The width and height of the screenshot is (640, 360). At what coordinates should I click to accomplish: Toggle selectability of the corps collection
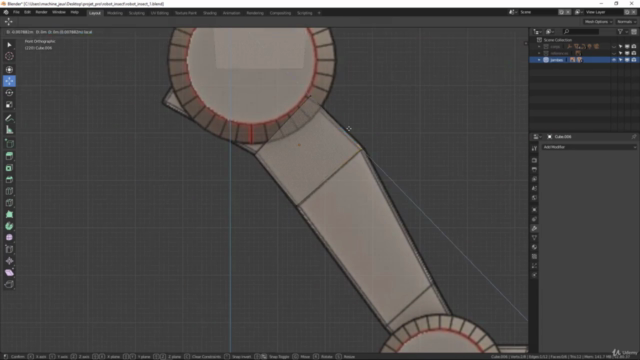point(620,47)
